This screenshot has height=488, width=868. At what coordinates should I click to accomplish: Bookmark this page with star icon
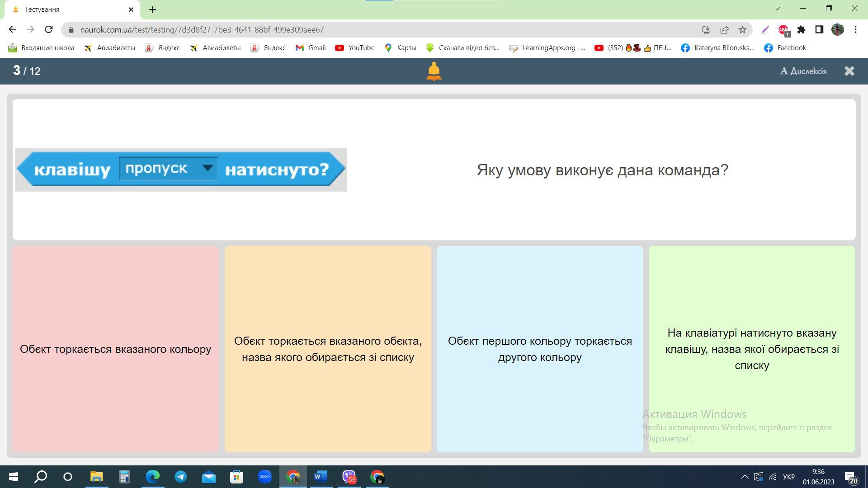(742, 30)
